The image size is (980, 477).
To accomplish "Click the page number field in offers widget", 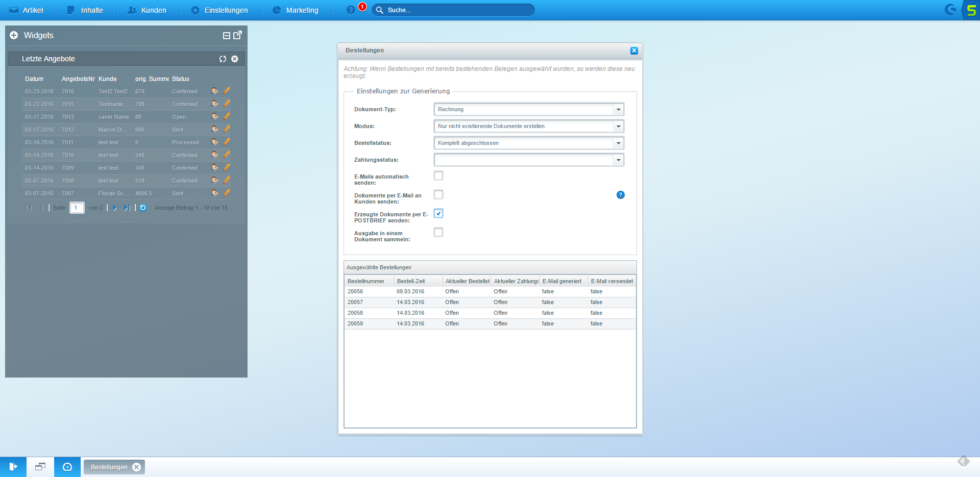I will click(x=77, y=208).
